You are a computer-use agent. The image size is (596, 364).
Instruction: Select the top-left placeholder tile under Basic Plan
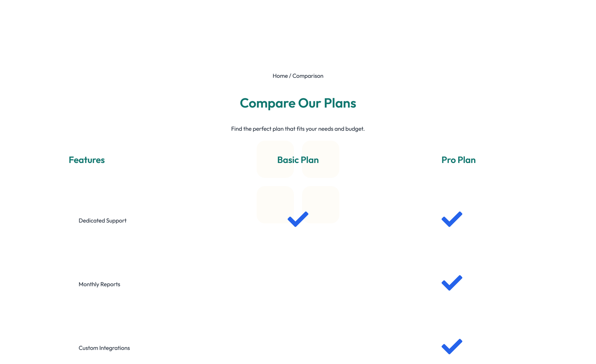275,159
